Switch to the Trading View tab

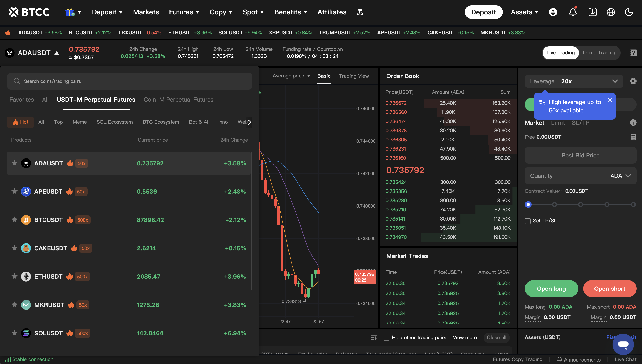[354, 76]
